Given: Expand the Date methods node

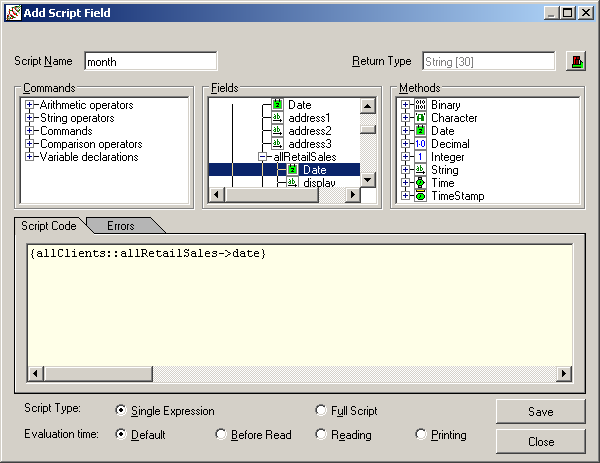Looking at the screenshot, I should point(406,130).
